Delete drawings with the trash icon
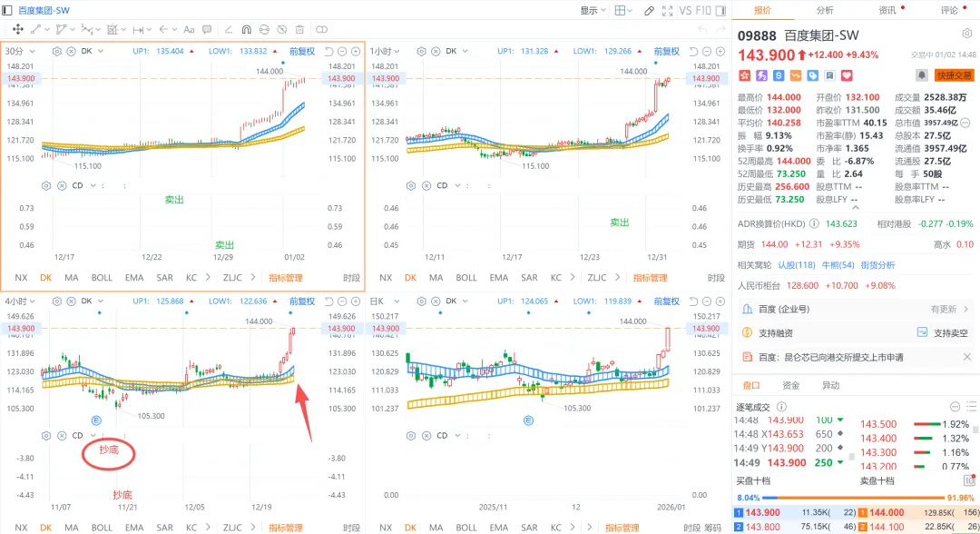Screen dimensions: 980x534 click(x=300, y=29)
